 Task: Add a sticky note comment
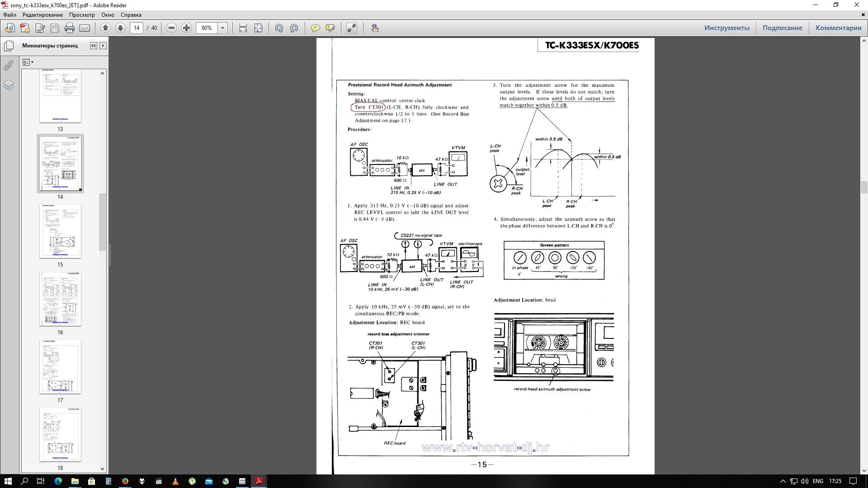(316, 28)
